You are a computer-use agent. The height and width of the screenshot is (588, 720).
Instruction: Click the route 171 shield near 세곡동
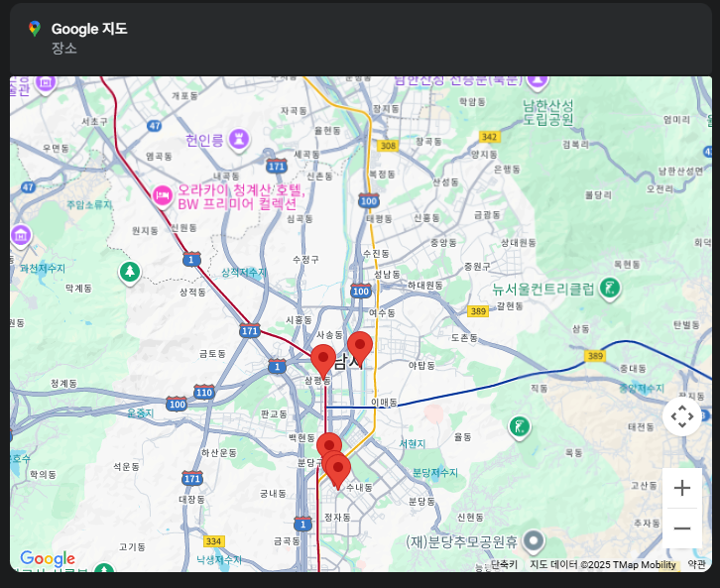(x=277, y=166)
